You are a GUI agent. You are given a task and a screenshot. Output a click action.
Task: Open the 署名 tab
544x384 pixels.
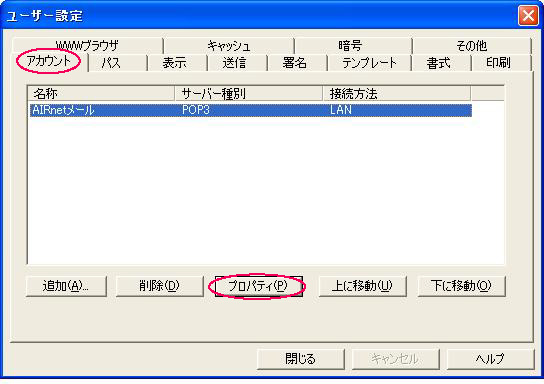[x=297, y=63]
